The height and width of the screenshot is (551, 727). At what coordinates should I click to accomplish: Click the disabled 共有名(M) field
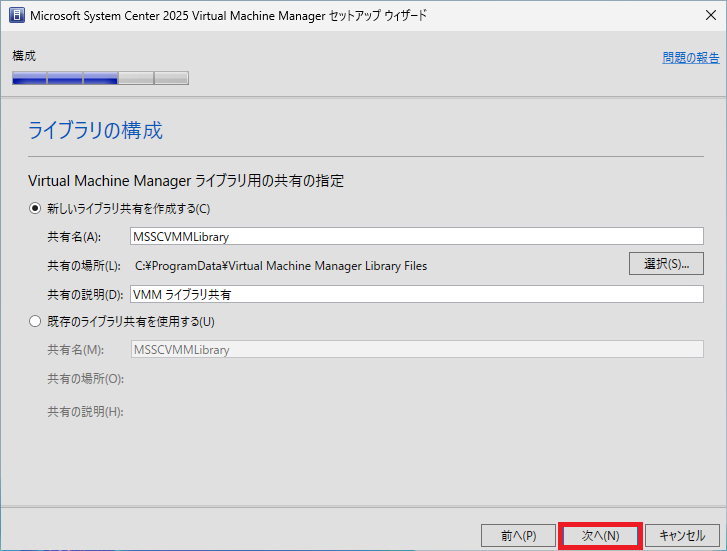click(x=416, y=349)
